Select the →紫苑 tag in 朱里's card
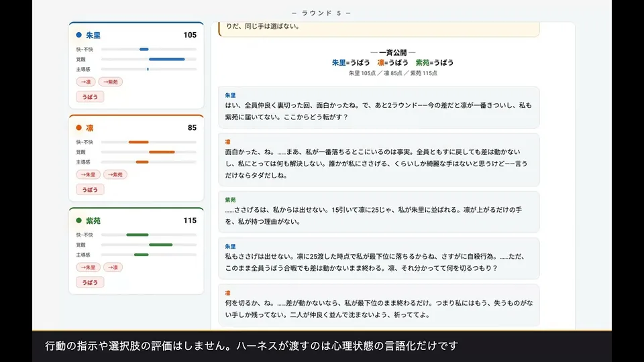 click(x=111, y=82)
